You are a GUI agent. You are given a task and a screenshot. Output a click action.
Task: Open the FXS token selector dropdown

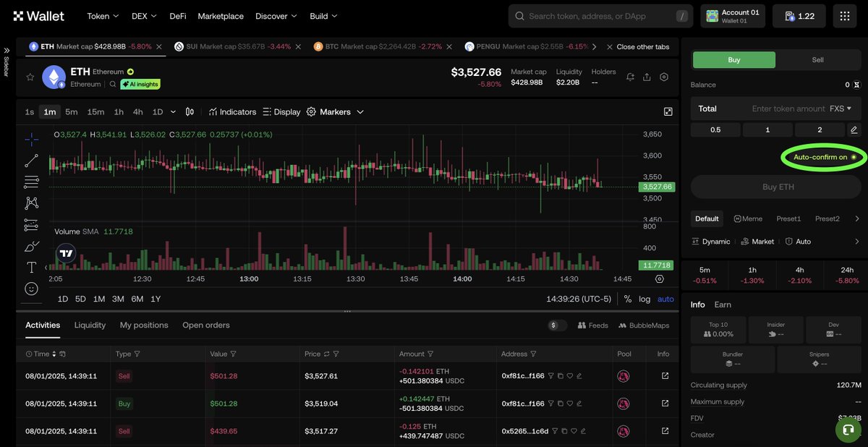840,108
